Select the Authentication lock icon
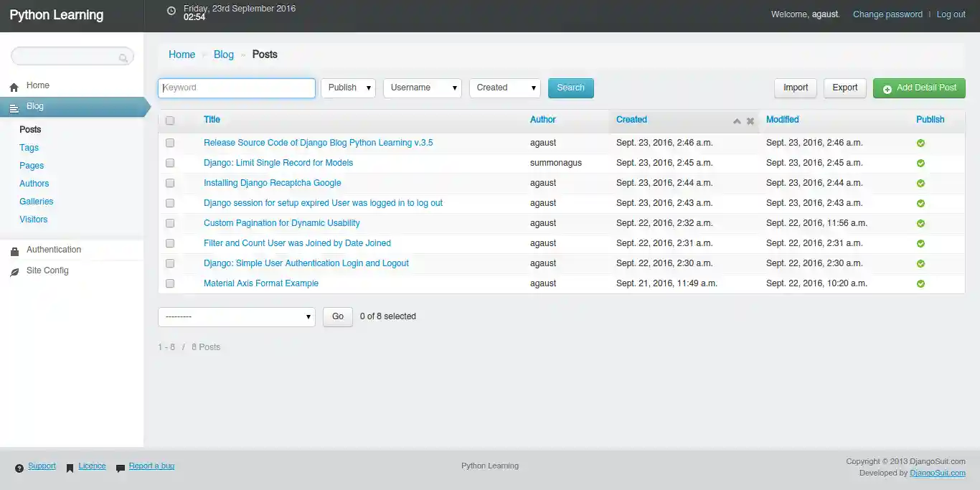Screen dimensions: 980x490 click(x=13, y=249)
